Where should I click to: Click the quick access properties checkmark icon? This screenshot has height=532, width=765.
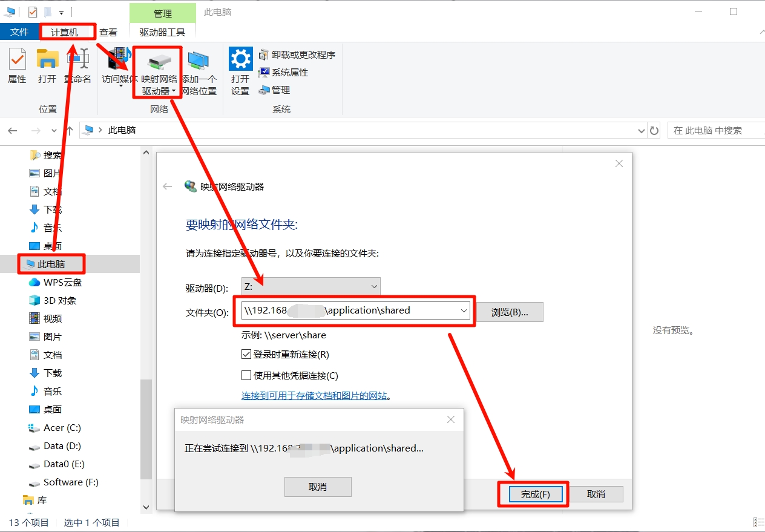pos(33,11)
